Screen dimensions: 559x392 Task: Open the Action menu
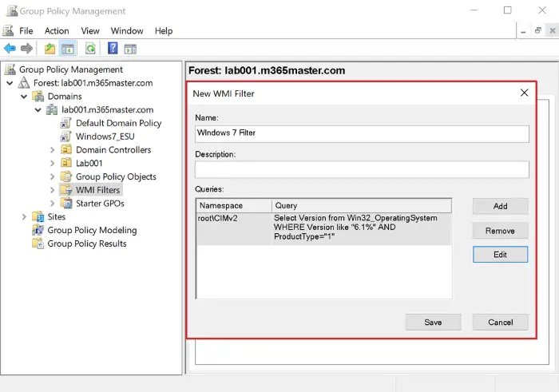[57, 31]
